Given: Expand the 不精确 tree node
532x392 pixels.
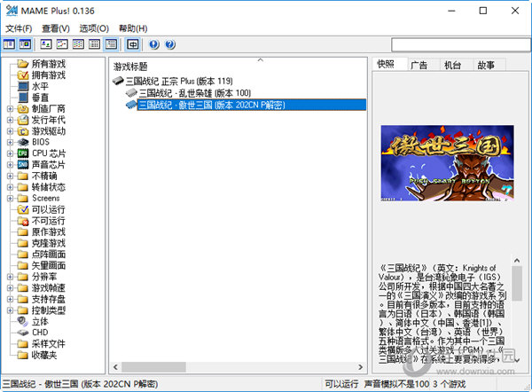Looking at the screenshot, I should [10, 176].
